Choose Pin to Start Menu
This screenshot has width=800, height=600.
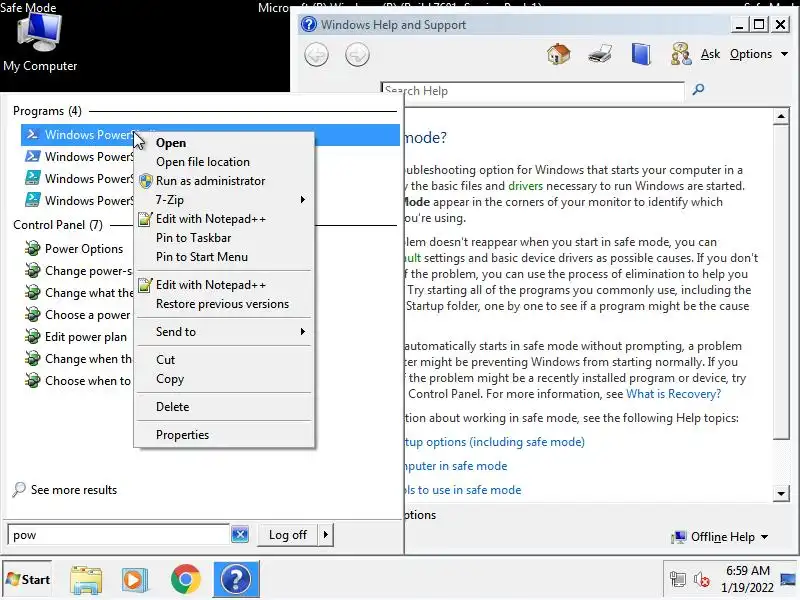[224, 257]
